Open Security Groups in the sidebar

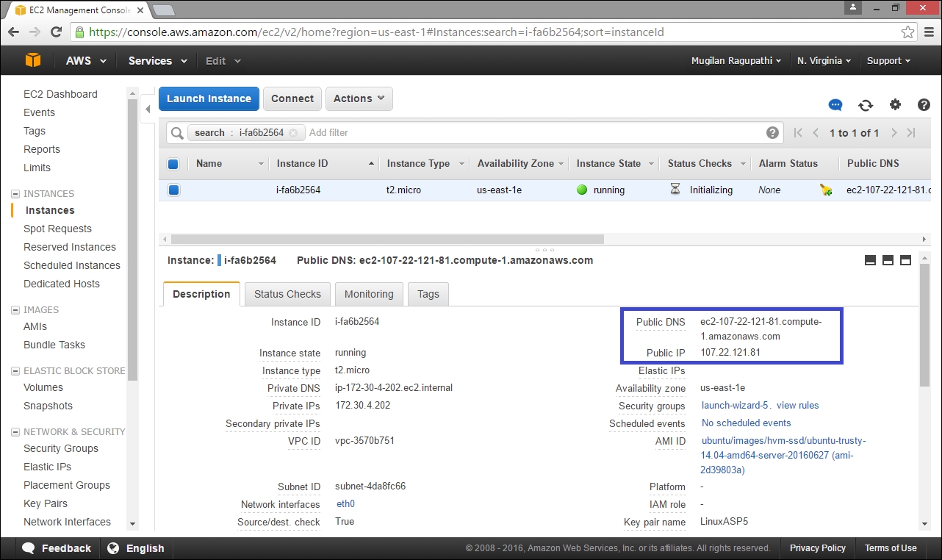(x=61, y=448)
